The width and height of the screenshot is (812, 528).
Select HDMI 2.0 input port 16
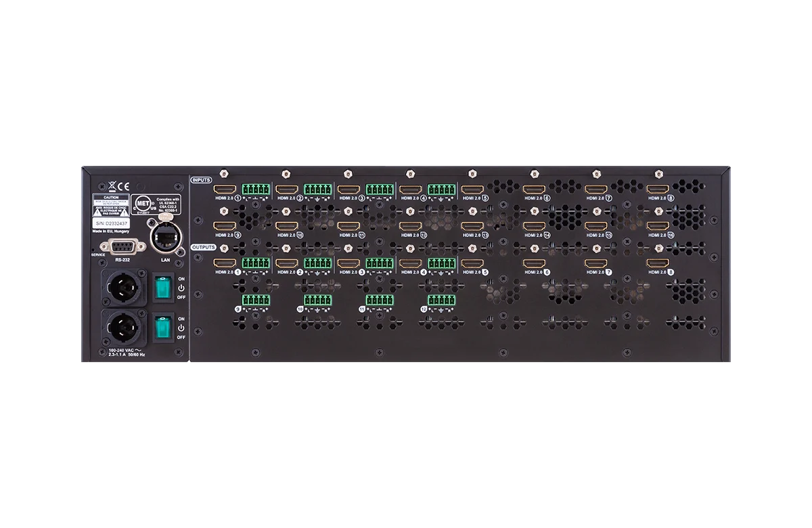[658, 226]
